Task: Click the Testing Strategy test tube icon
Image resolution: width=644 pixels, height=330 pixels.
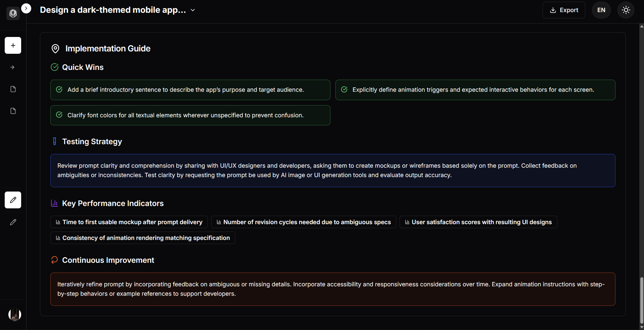Action: tap(54, 141)
